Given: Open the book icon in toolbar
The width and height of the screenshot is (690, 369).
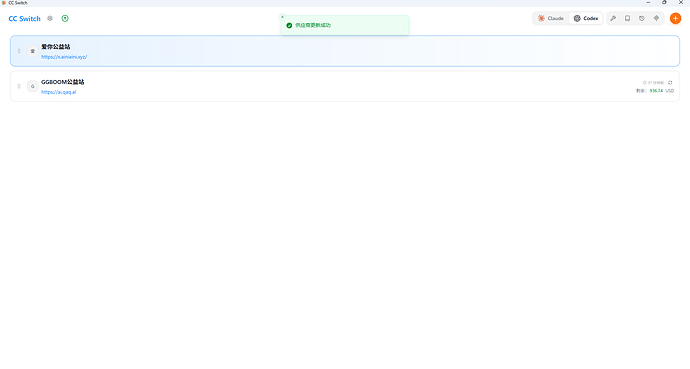Looking at the screenshot, I should [628, 18].
